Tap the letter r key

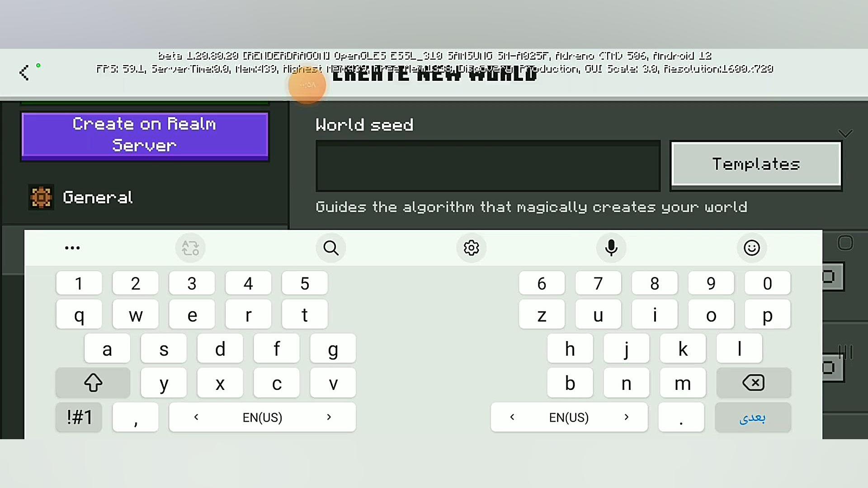pyautogui.click(x=248, y=314)
